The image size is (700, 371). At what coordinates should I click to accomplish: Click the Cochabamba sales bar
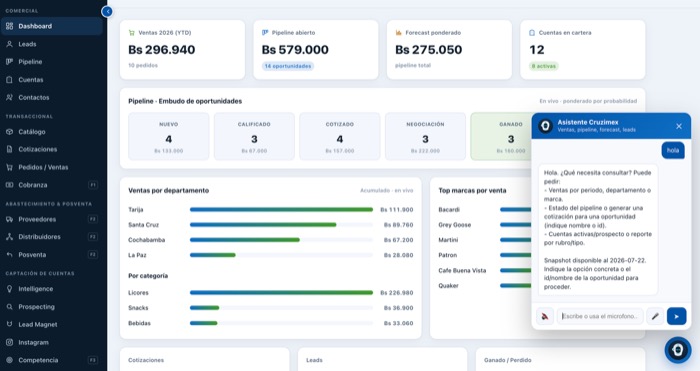point(281,240)
